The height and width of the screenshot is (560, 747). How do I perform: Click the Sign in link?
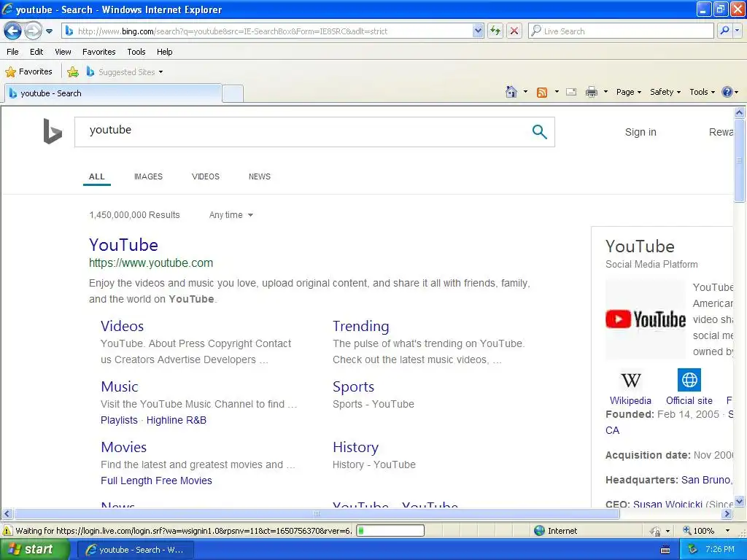click(640, 133)
